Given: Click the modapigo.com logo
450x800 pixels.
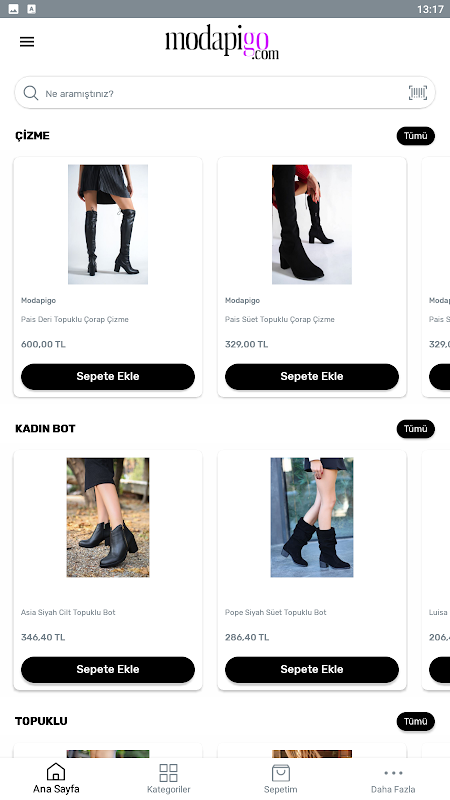Looking at the screenshot, I should point(222,42).
